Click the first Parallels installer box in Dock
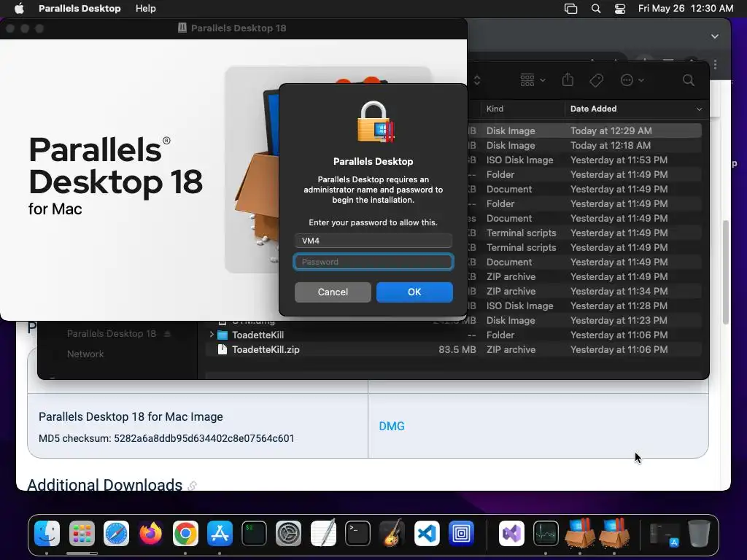747x560 pixels. tap(580, 533)
